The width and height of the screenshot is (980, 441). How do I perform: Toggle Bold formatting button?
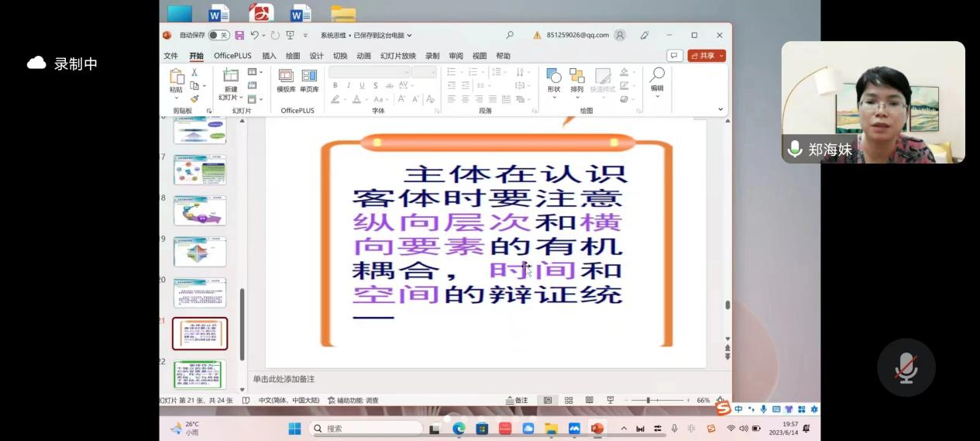(x=335, y=85)
